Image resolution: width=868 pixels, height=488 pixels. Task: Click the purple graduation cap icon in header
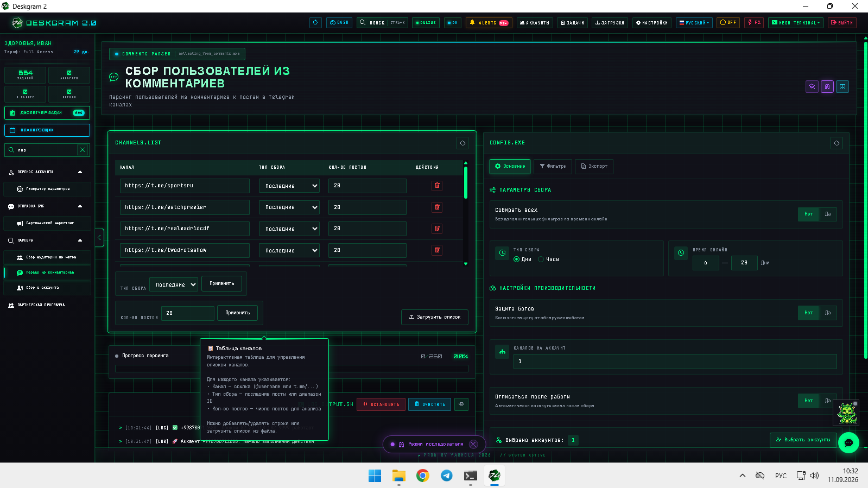[x=812, y=86]
